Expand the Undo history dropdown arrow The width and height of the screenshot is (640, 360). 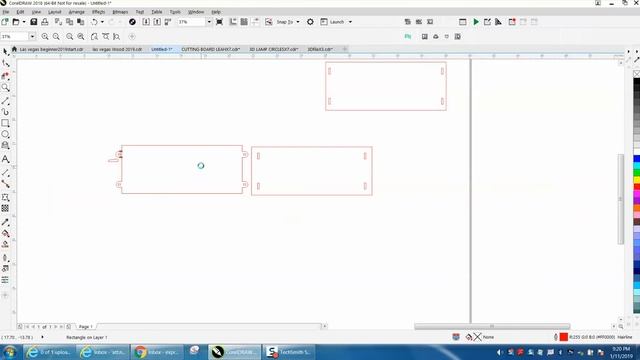click(x=102, y=22)
